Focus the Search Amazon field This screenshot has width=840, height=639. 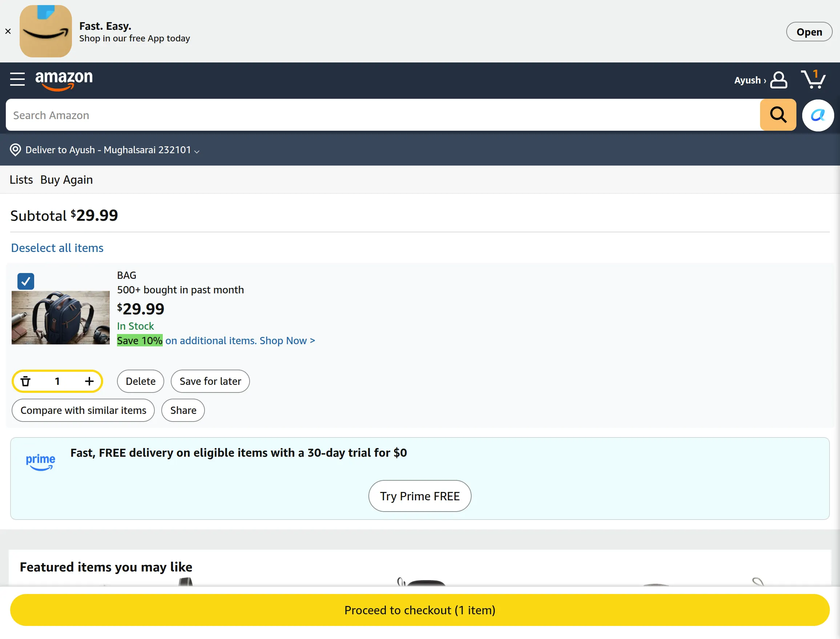pyautogui.click(x=383, y=115)
